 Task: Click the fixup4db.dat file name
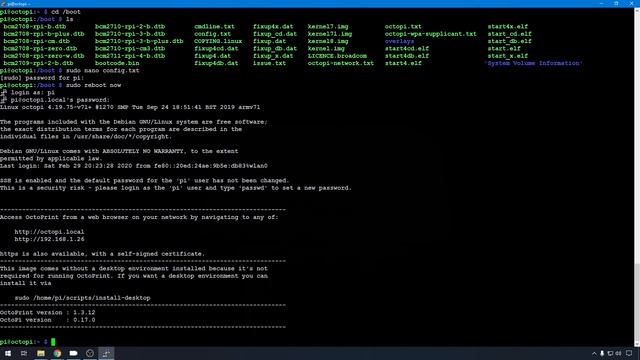point(216,63)
